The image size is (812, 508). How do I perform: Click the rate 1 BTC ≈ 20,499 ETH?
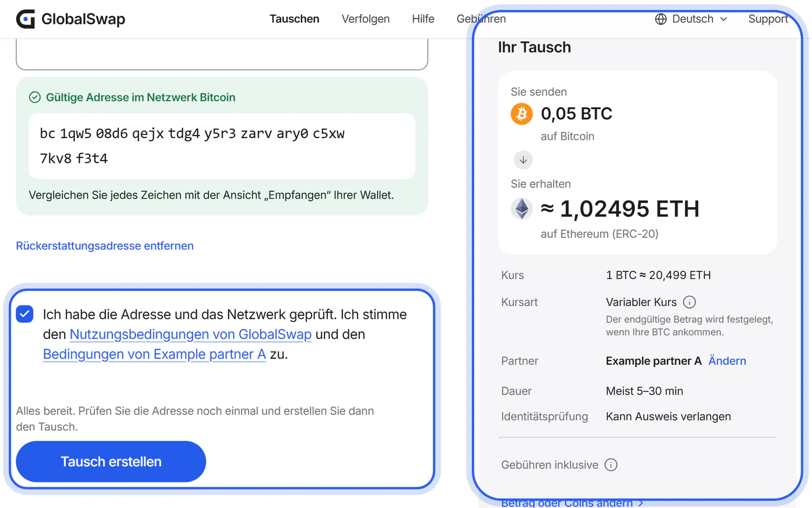click(658, 275)
